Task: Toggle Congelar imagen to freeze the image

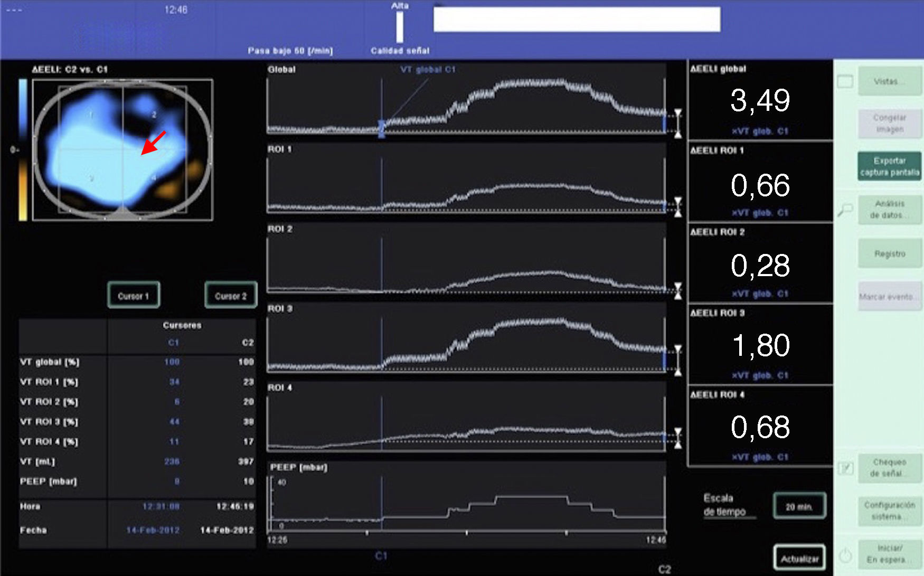Action: 889,123
